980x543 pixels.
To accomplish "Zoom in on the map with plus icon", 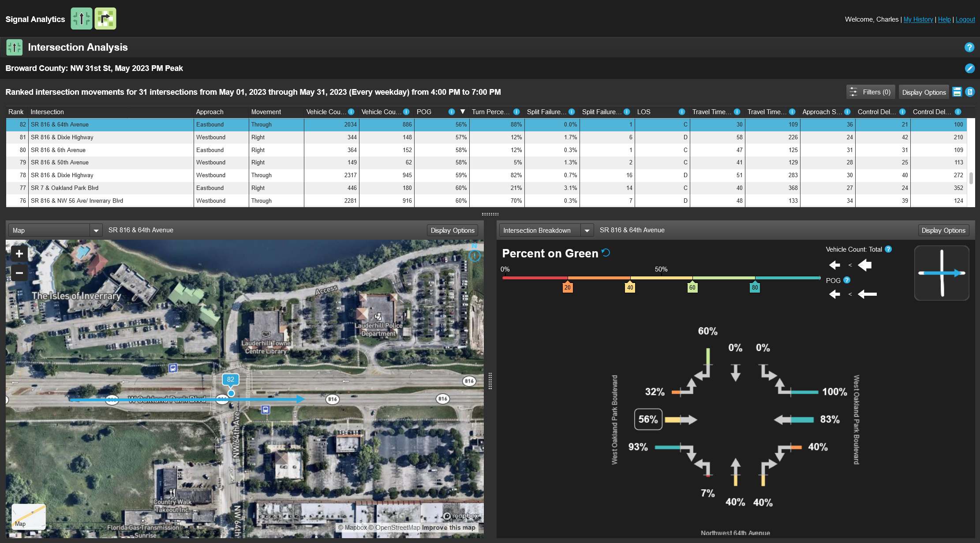I will click(19, 253).
